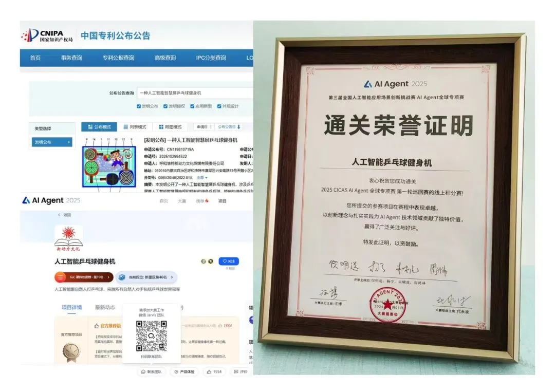
Task: Click the blue 关注 follow button
Action: tap(229, 261)
